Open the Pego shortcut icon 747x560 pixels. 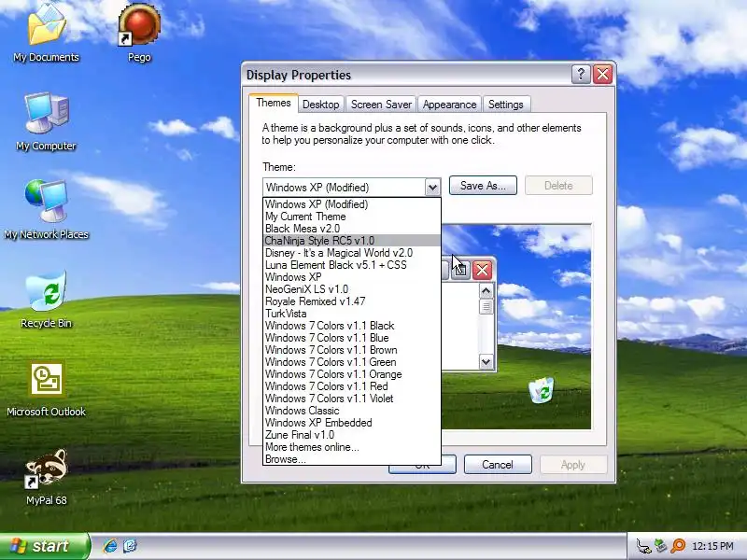coord(139,33)
